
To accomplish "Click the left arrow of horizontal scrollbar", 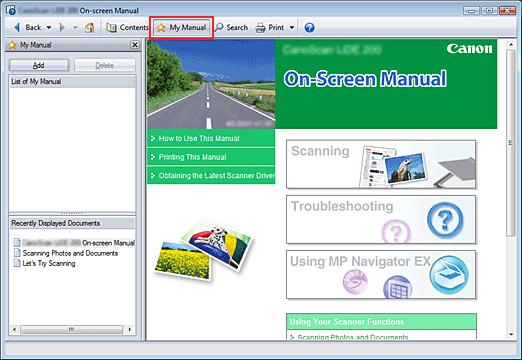I will tap(14, 329).
